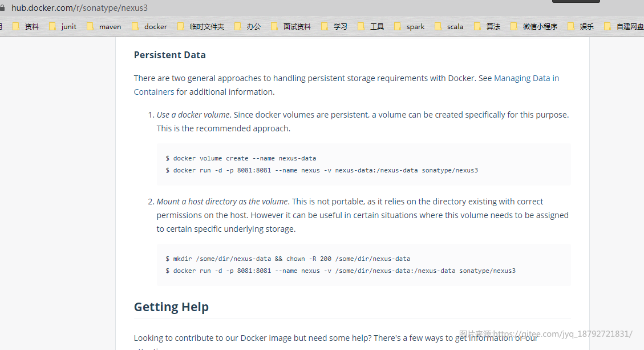Click the docker run nexus-data:/nexus-data command
Screen dimensions: 644x350
click(x=322, y=170)
